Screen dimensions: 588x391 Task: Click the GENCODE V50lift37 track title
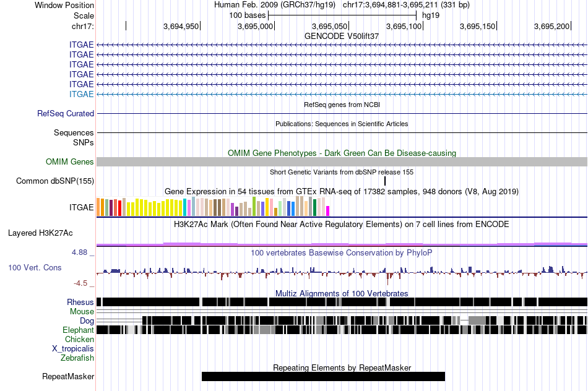[x=342, y=36]
